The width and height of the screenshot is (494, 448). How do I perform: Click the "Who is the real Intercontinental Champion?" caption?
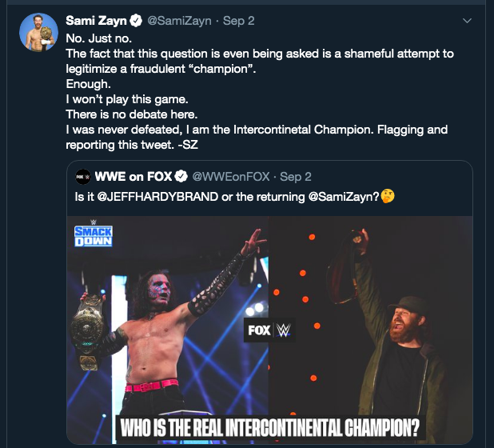tap(269, 426)
